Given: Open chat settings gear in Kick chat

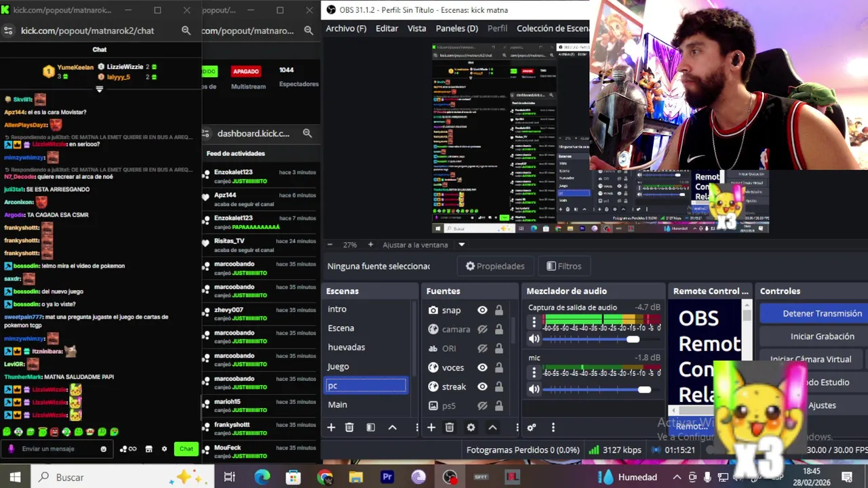Looking at the screenshot, I should click(x=164, y=449).
